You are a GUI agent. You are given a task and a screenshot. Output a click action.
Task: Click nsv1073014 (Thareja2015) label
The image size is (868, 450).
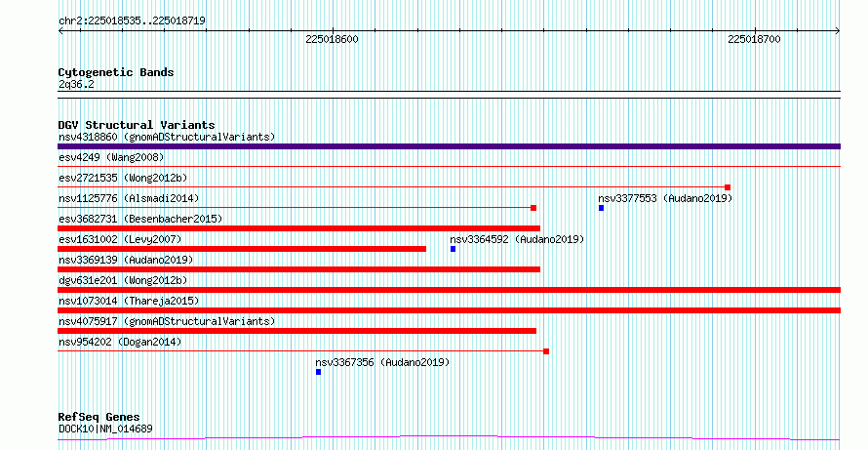click(129, 301)
